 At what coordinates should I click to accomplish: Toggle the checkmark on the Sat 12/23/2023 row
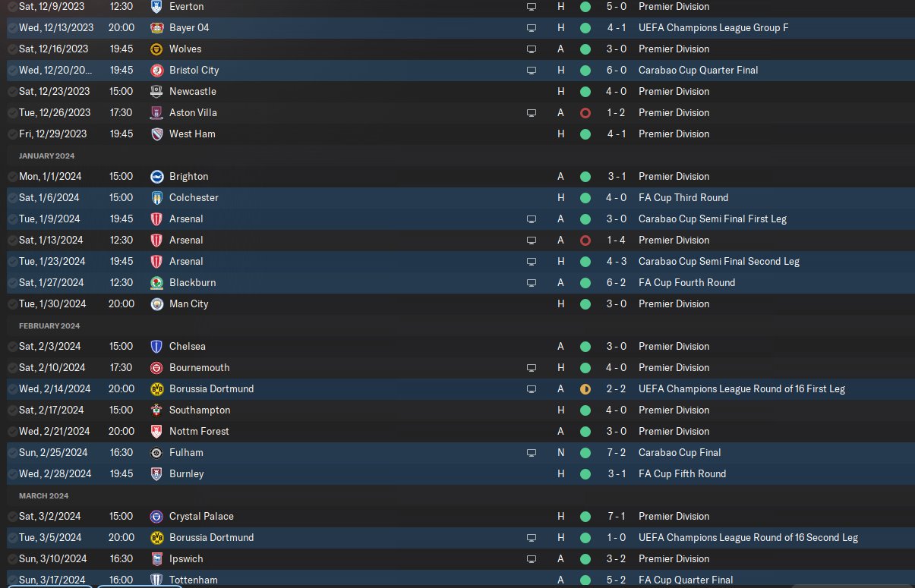click(x=12, y=91)
